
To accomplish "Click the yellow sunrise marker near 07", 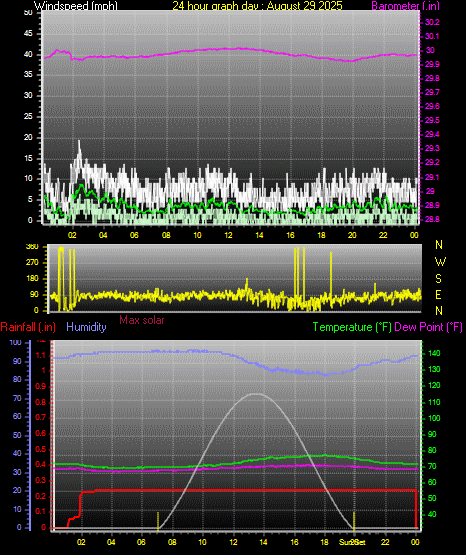I will coord(158,521).
